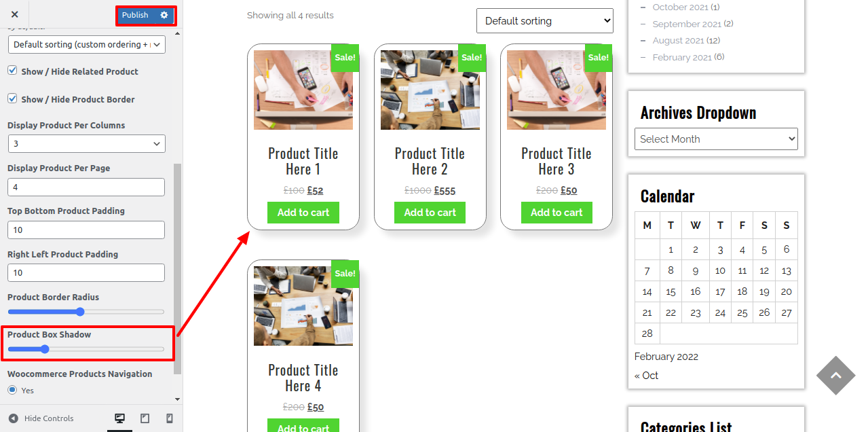Click the scroll-to-top diamond arrow icon
The image size is (868, 432).
(835, 375)
